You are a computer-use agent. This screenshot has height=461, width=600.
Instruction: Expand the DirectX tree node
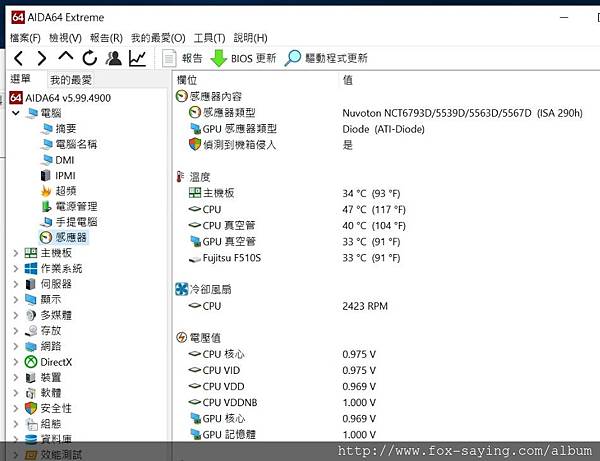[16, 362]
